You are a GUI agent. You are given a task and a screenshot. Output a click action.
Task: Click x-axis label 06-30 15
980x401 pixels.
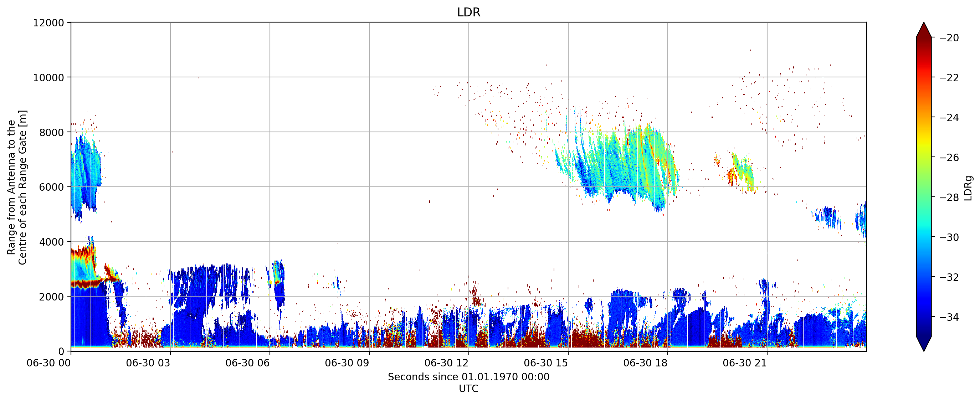[546, 363]
